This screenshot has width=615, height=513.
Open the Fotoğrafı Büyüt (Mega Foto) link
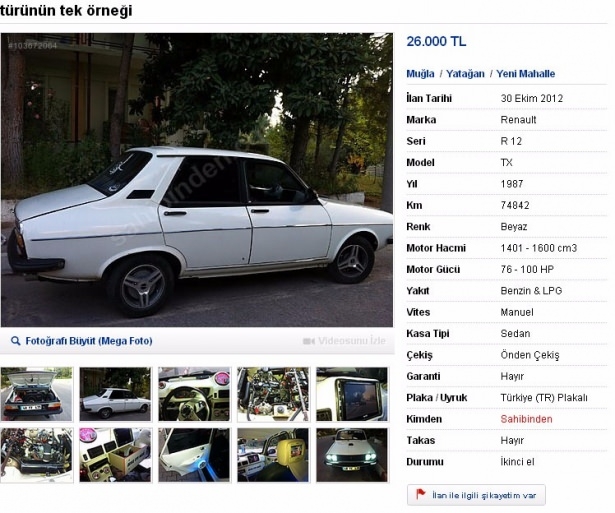(x=88, y=341)
